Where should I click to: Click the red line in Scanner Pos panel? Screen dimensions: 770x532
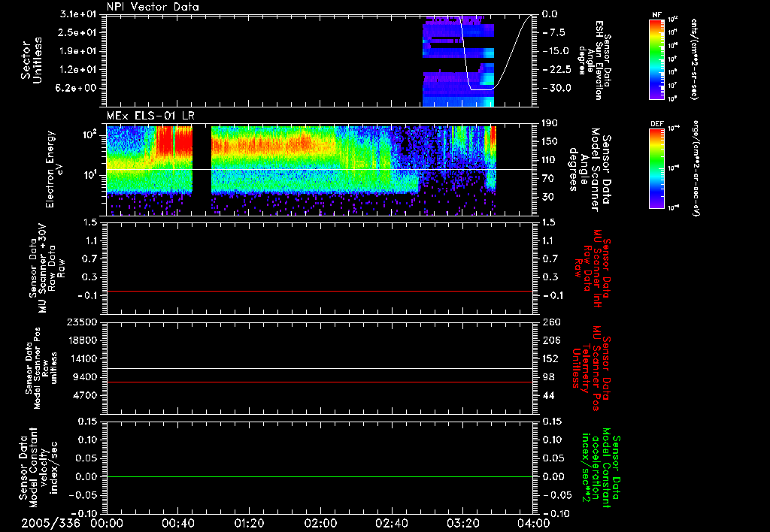[320, 382]
